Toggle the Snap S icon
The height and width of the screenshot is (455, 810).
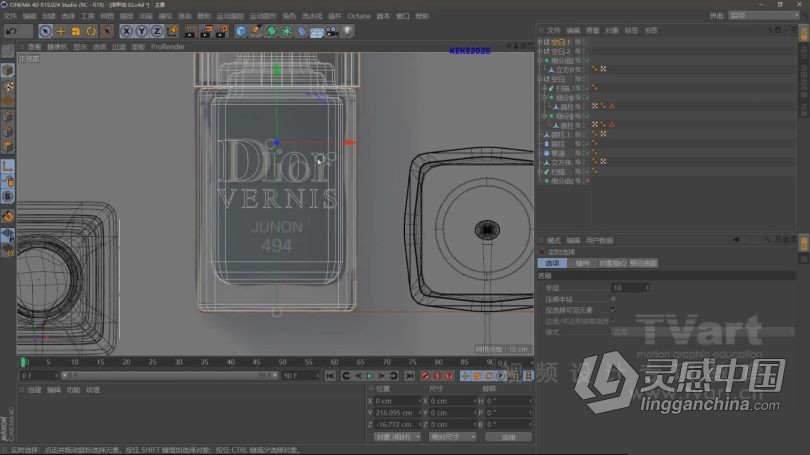pyautogui.click(x=8, y=197)
